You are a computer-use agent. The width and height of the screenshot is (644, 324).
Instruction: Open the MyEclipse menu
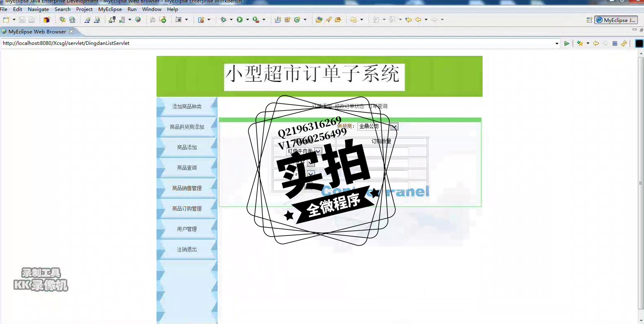[x=110, y=9]
